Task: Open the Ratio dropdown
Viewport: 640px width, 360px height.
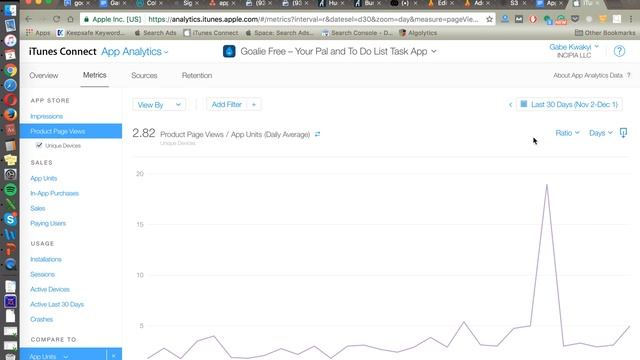Action: pos(567,133)
